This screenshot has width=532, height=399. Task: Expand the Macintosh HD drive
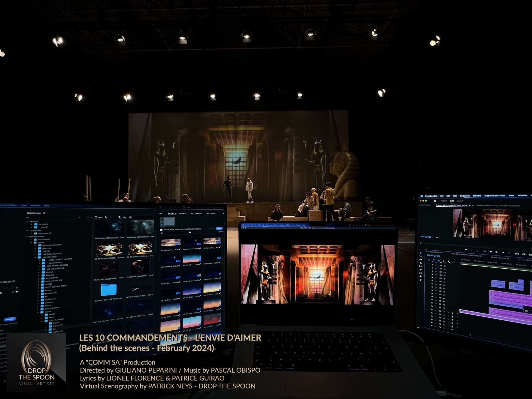pyautogui.click(x=31, y=233)
